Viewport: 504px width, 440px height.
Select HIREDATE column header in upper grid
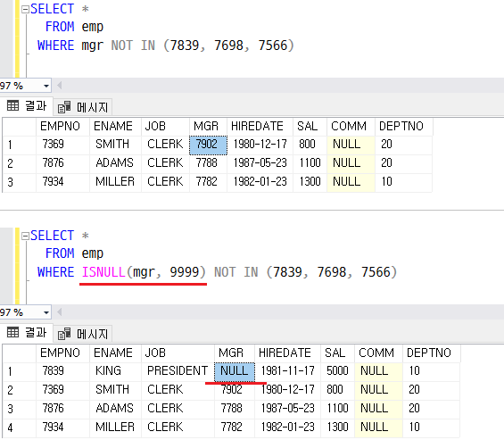260,127
